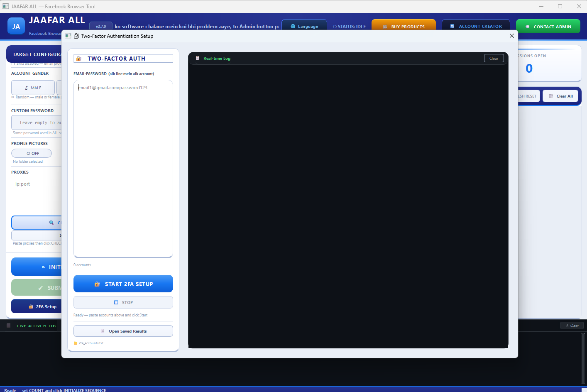587x392 pixels.
Task: Select the MALE gender option
Action: pyautogui.click(x=33, y=88)
